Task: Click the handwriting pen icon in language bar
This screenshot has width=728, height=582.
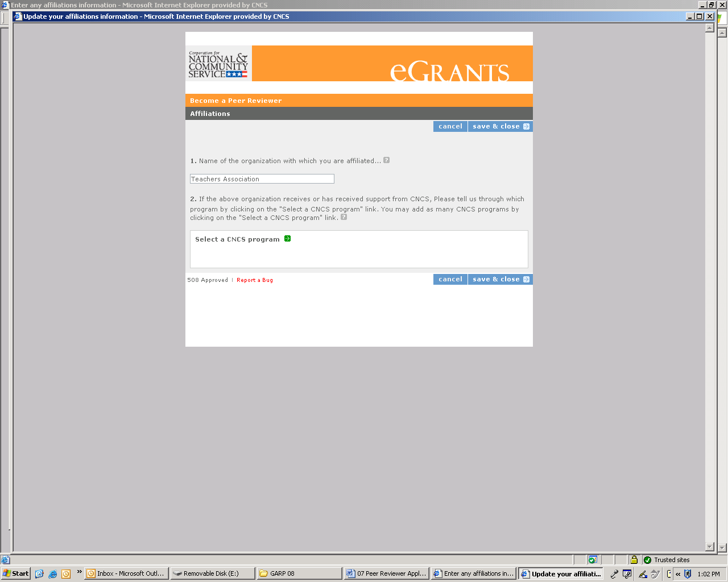Action: (643, 573)
